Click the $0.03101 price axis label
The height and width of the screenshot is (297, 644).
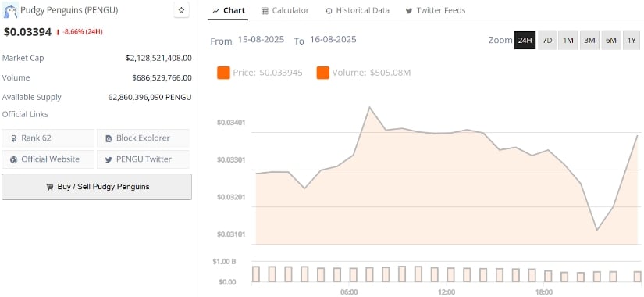tap(231, 234)
